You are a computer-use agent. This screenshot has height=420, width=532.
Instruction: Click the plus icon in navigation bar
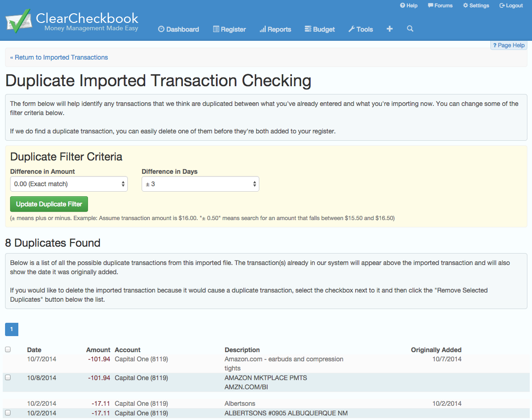(389, 29)
